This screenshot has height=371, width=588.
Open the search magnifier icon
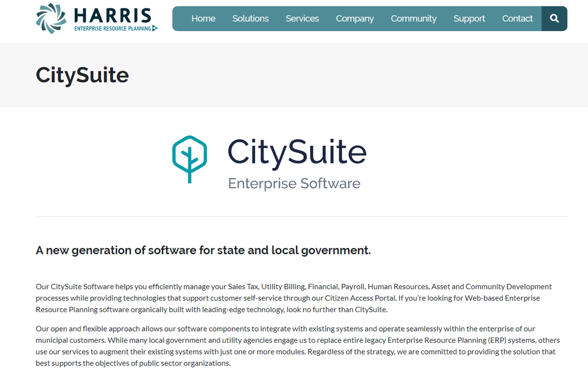(x=554, y=18)
